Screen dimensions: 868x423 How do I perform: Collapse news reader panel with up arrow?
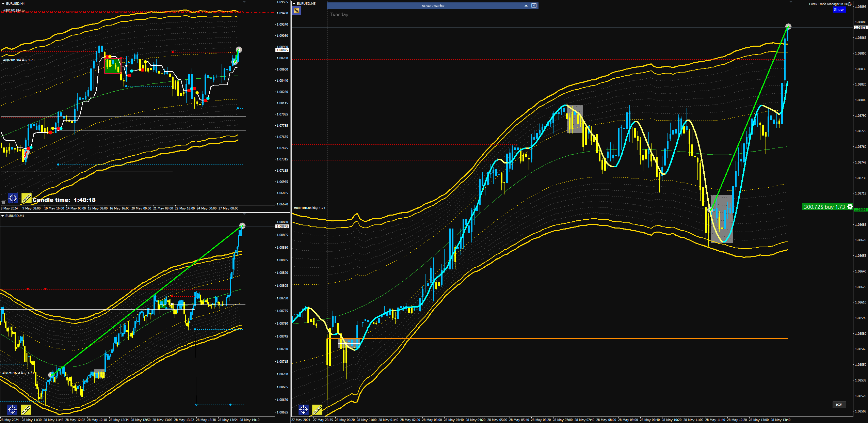pyautogui.click(x=526, y=5)
